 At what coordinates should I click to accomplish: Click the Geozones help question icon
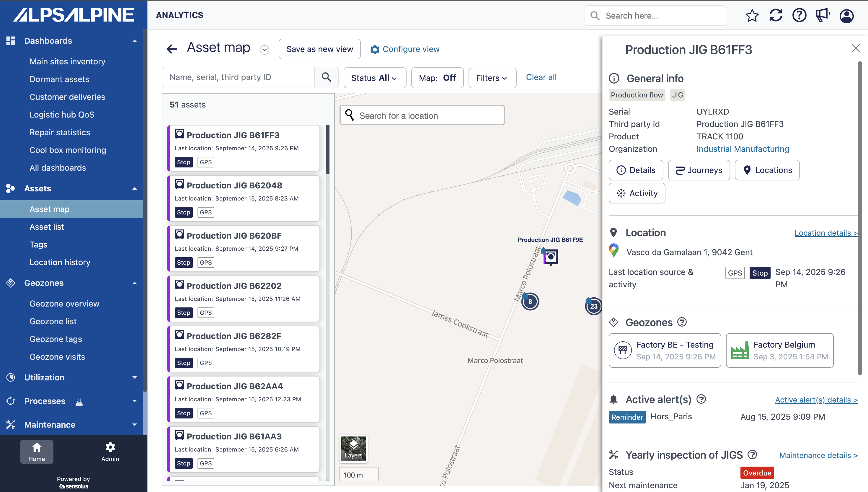682,322
